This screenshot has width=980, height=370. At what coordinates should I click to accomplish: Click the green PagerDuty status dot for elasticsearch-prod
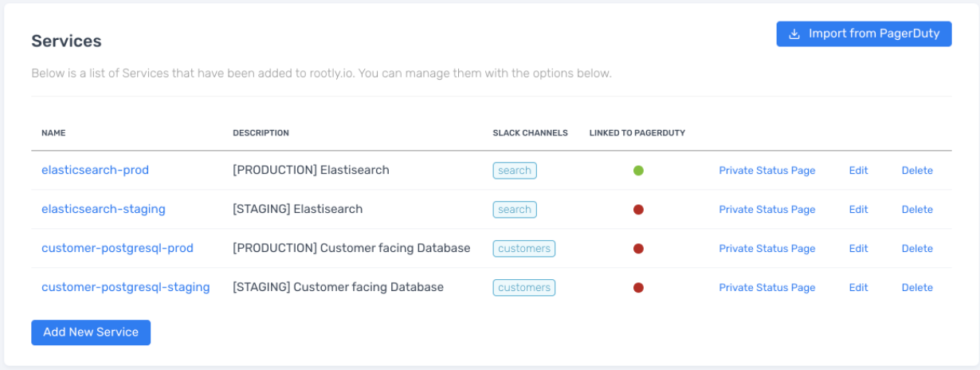(638, 170)
